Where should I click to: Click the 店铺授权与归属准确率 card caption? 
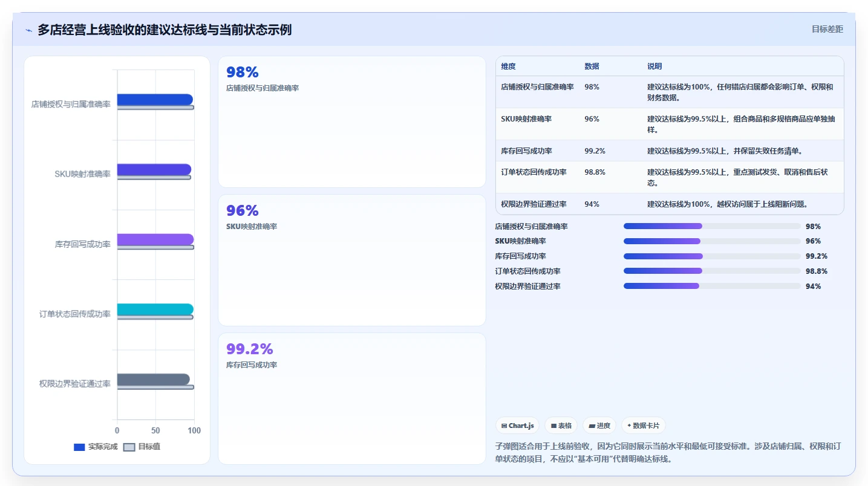[x=263, y=88]
